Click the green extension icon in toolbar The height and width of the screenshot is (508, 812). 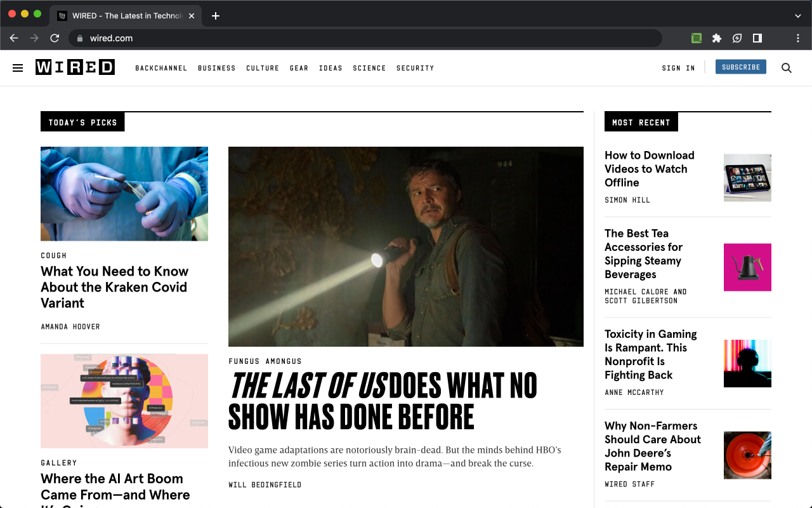[x=697, y=38]
